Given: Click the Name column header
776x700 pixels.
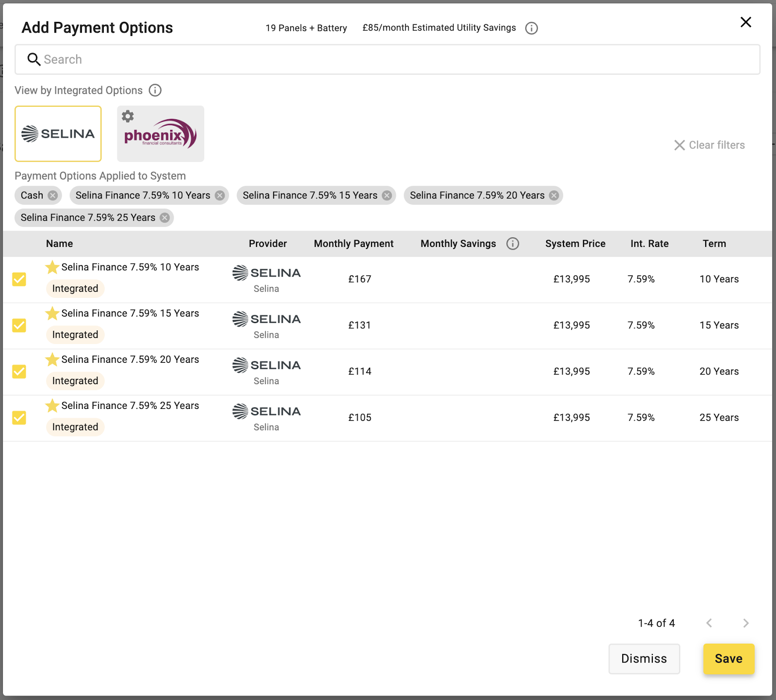Looking at the screenshot, I should point(60,244).
